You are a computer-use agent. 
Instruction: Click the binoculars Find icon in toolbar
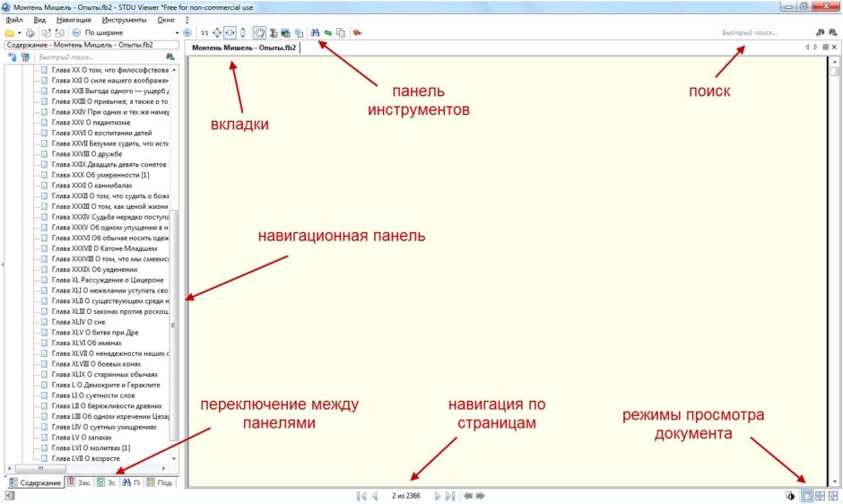(315, 33)
